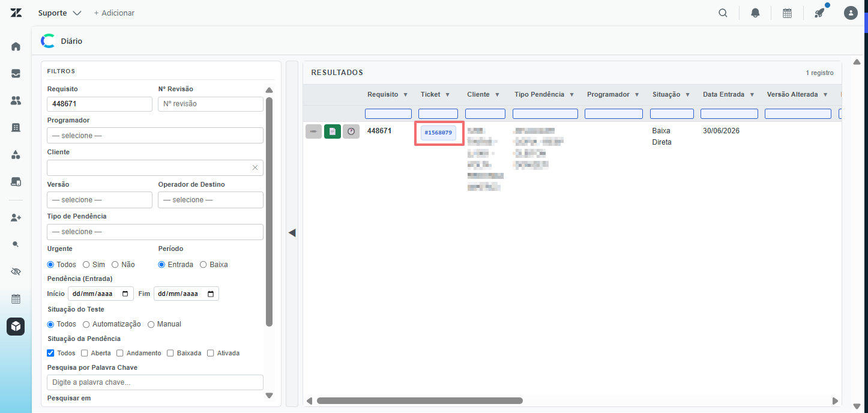Clear the Cliente field with the X
The image size is (868, 413).
[x=255, y=167]
